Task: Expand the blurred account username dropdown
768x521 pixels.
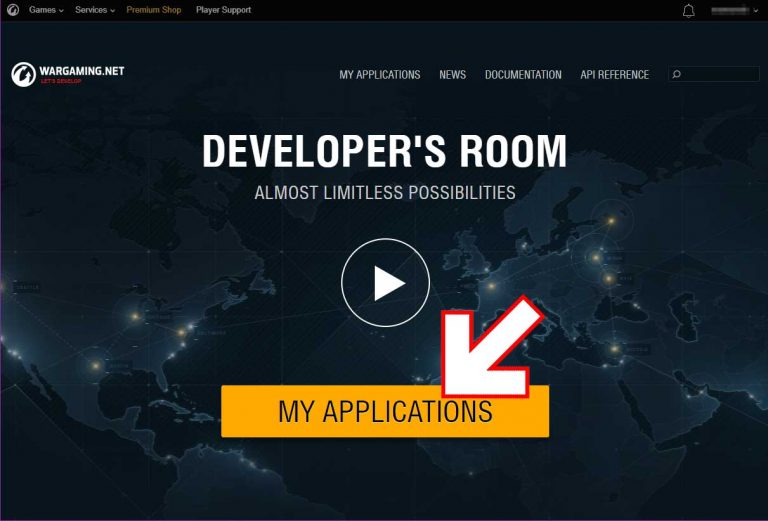Action: click(x=736, y=11)
